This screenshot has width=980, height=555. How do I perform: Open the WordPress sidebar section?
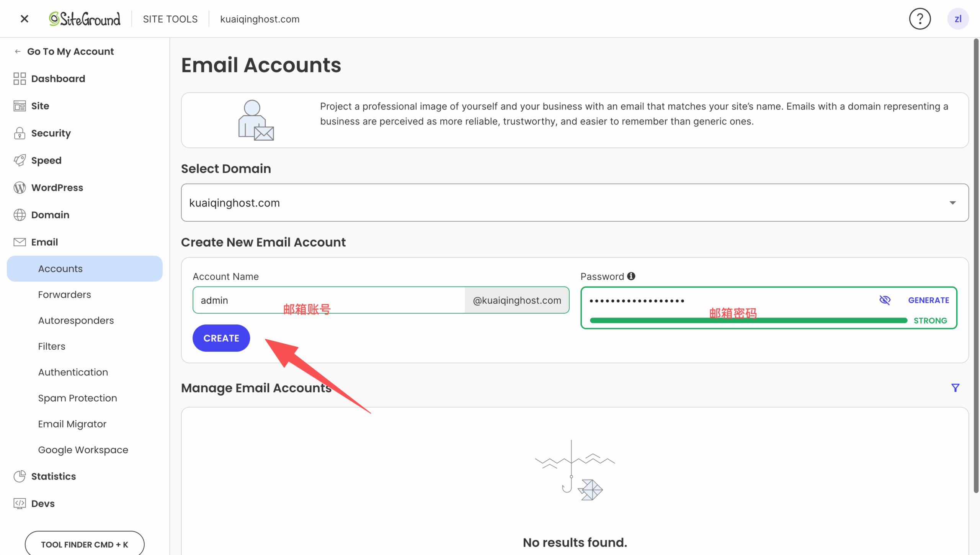pos(57,187)
